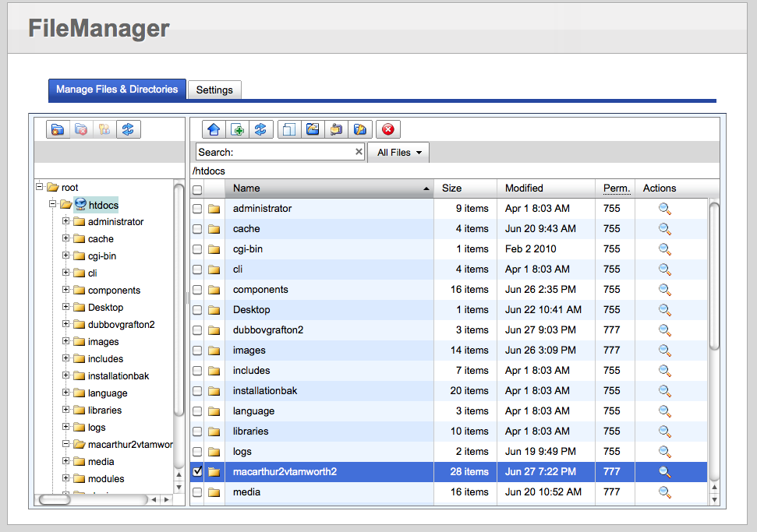The height and width of the screenshot is (532, 757).
Task: Clear the search box with the X icon
Action: [359, 153]
